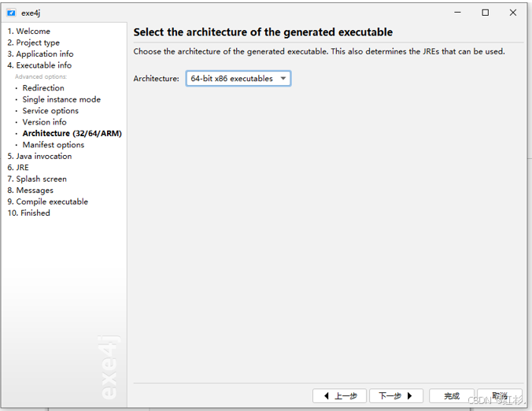Close the exe4j window

click(x=513, y=13)
